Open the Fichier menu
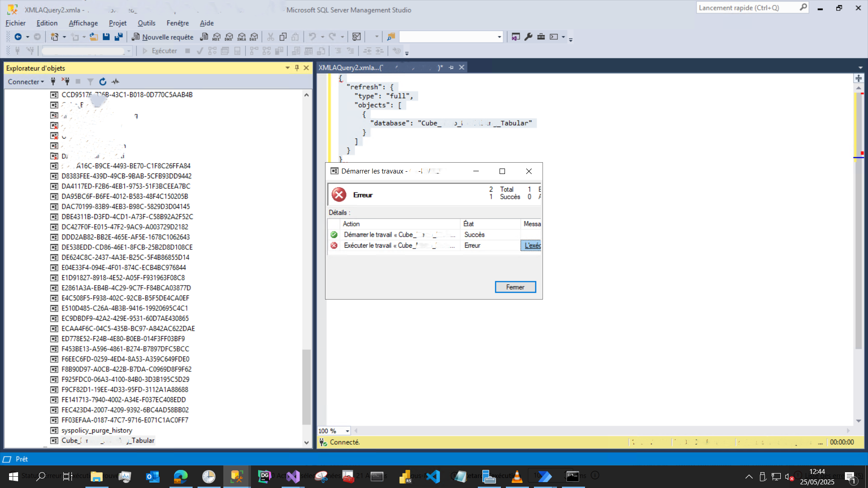Viewport: 868px width, 488px height. [x=15, y=23]
